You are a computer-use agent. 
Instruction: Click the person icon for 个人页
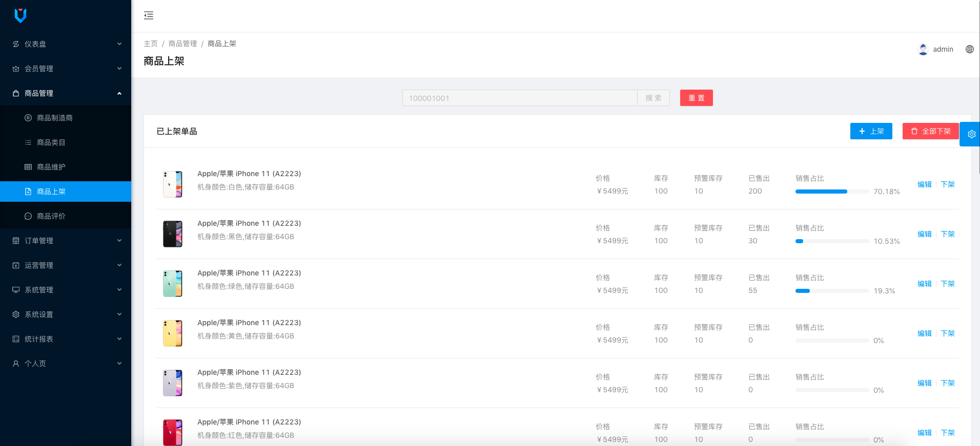click(x=16, y=364)
